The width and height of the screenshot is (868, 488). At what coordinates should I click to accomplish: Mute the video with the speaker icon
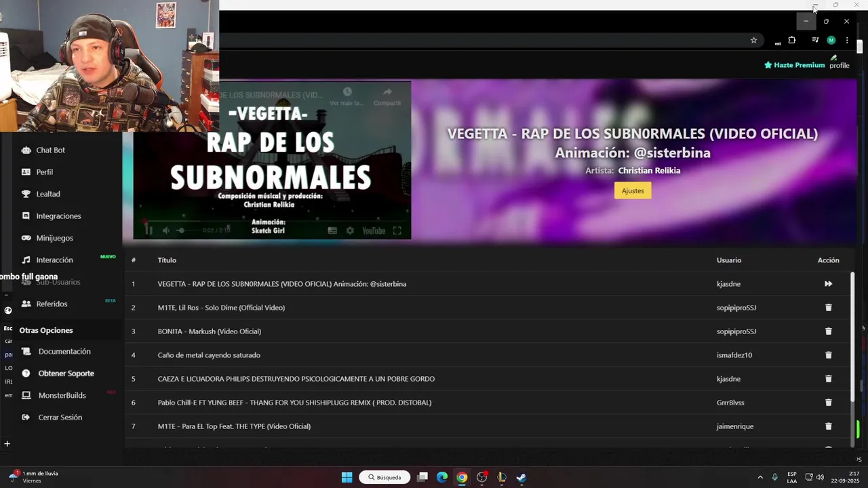(165, 230)
